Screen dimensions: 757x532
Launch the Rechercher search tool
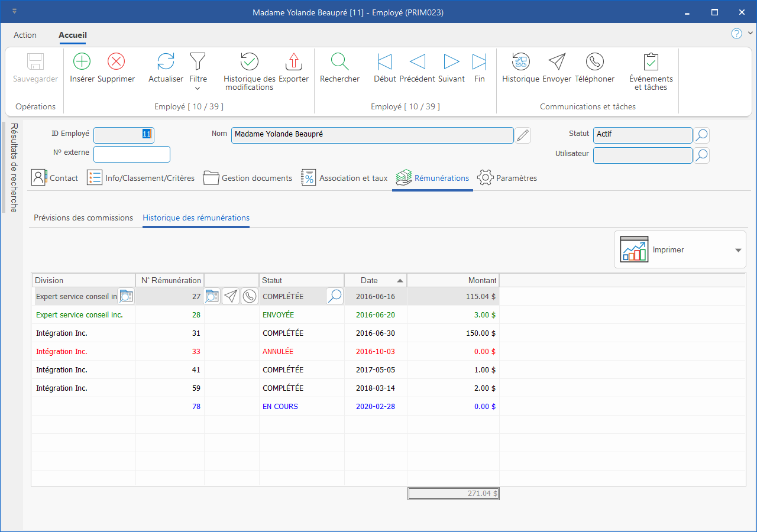tap(339, 62)
